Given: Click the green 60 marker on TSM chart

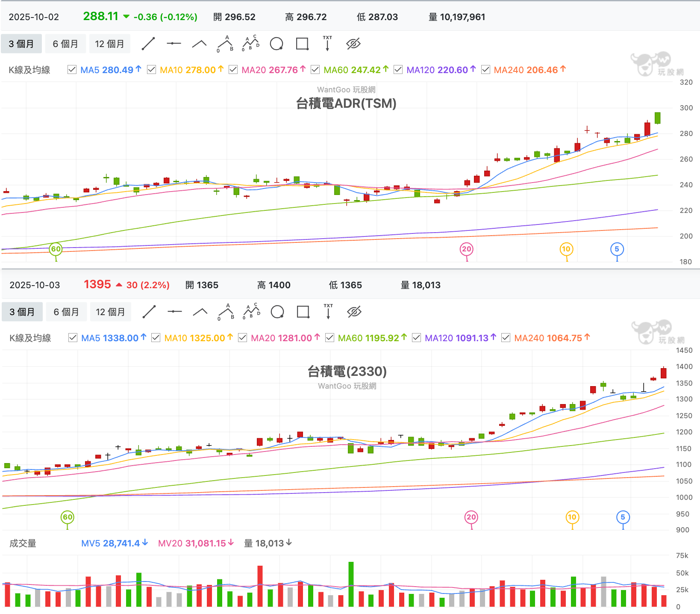Looking at the screenshot, I should click(x=56, y=249).
